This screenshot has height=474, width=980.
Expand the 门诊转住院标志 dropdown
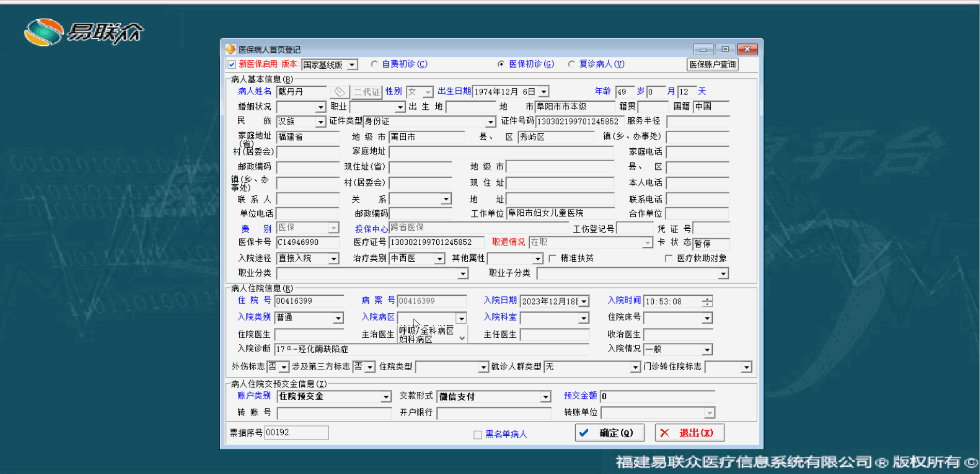click(746, 367)
